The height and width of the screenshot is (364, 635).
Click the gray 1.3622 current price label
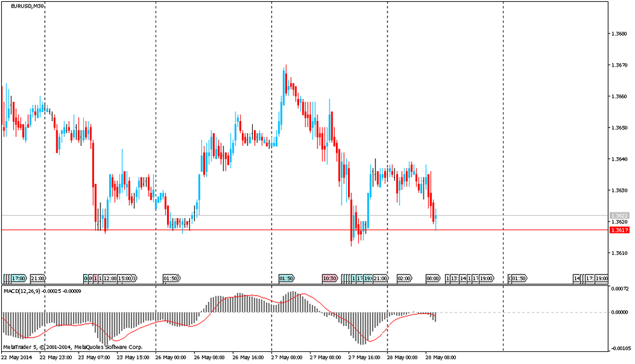pos(619,216)
